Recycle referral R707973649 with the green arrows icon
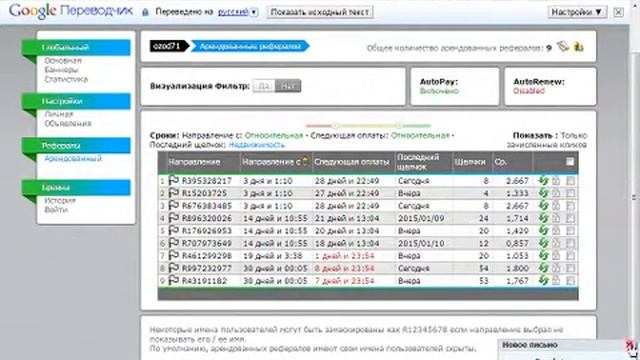 pos(543,243)
